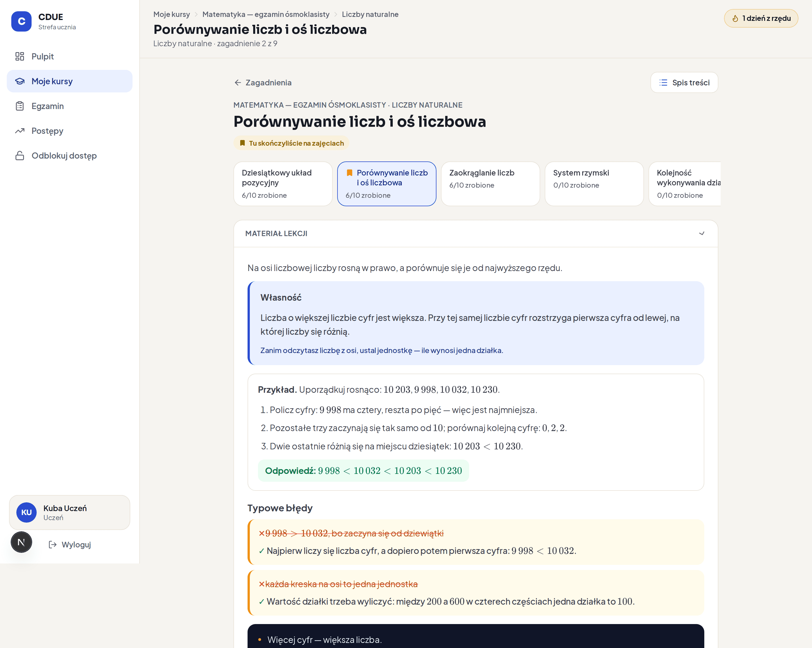Open Kolejność wykonywania działań topic card

coord(685,184)
